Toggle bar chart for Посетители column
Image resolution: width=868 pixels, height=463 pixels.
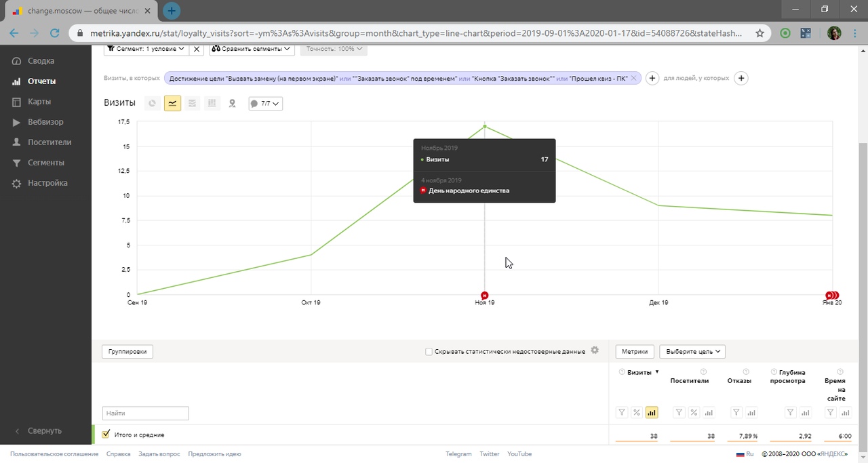[709, 412]
